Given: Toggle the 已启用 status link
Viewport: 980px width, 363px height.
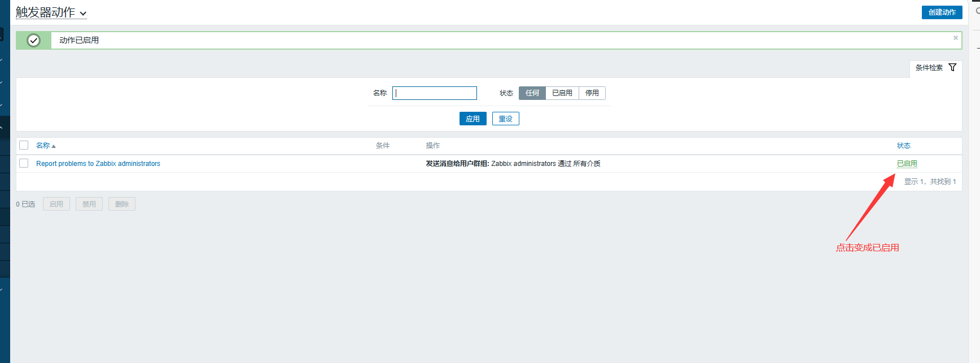Looking at the screenshot, I should 907,164.
